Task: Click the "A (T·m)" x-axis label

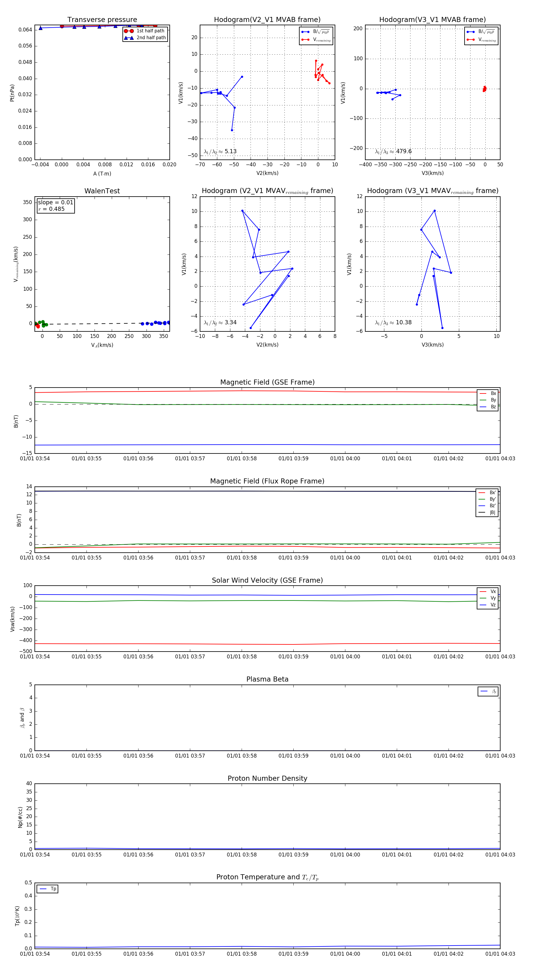Action: click(102, 173)
